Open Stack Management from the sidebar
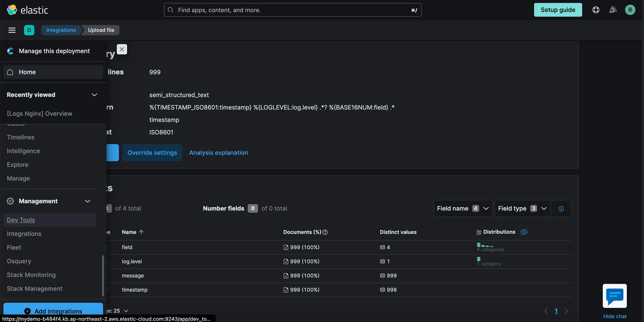This screenshot has height=322, width=644. [x=35, y=289]
